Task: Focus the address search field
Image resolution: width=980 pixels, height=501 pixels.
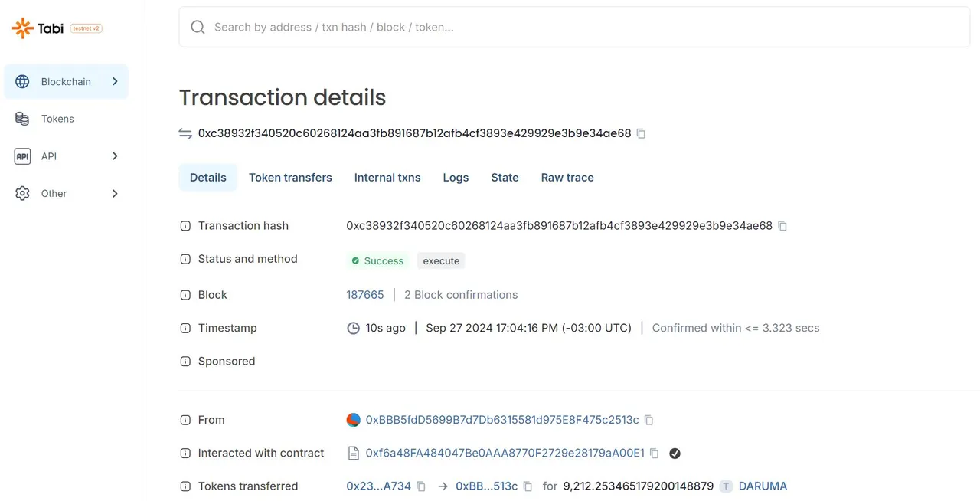Action: coord(574,28)
